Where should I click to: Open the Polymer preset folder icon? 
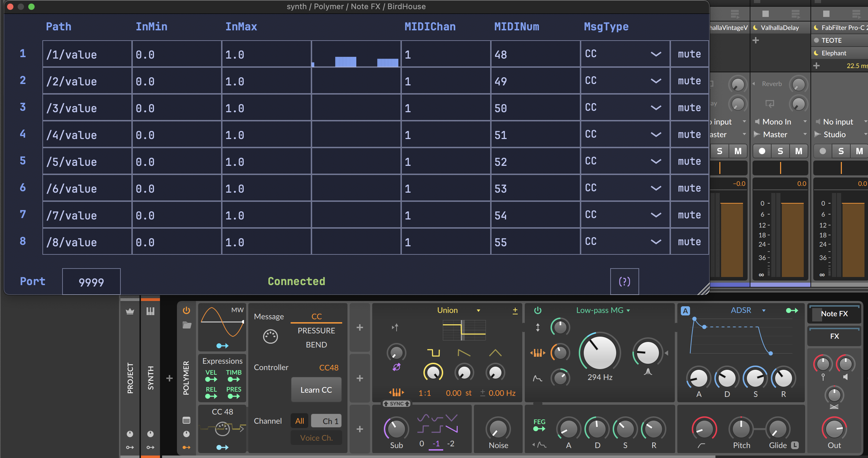tap(187, 325)
